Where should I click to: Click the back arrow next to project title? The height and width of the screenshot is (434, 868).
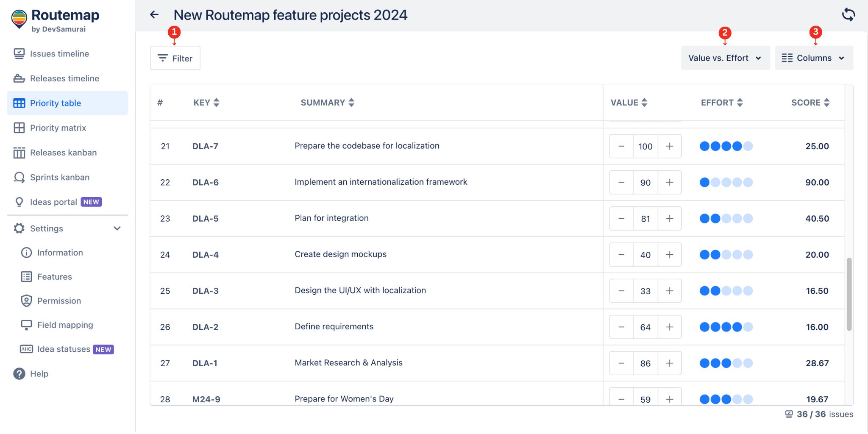click(x=154, y=15)
